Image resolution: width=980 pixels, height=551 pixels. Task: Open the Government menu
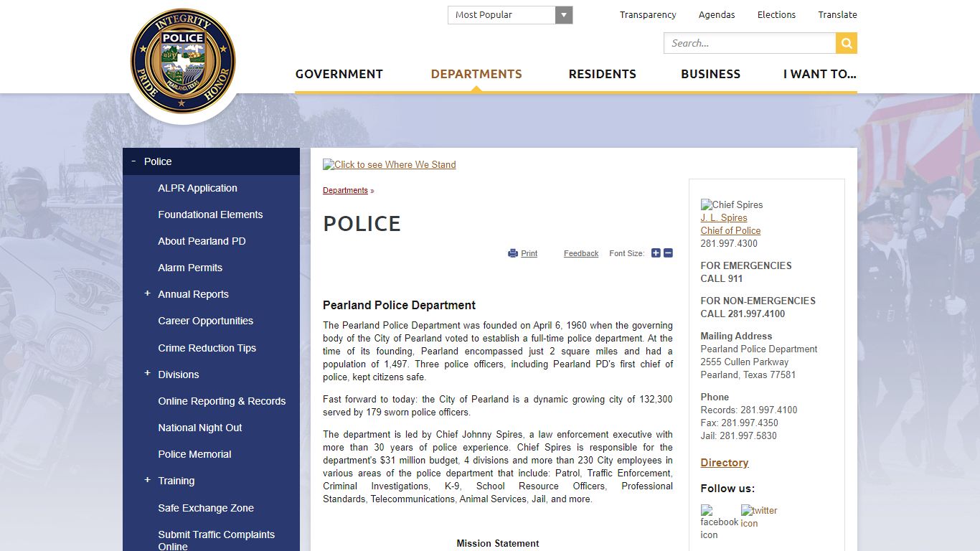pyautogui.click(x=339, y=74)
